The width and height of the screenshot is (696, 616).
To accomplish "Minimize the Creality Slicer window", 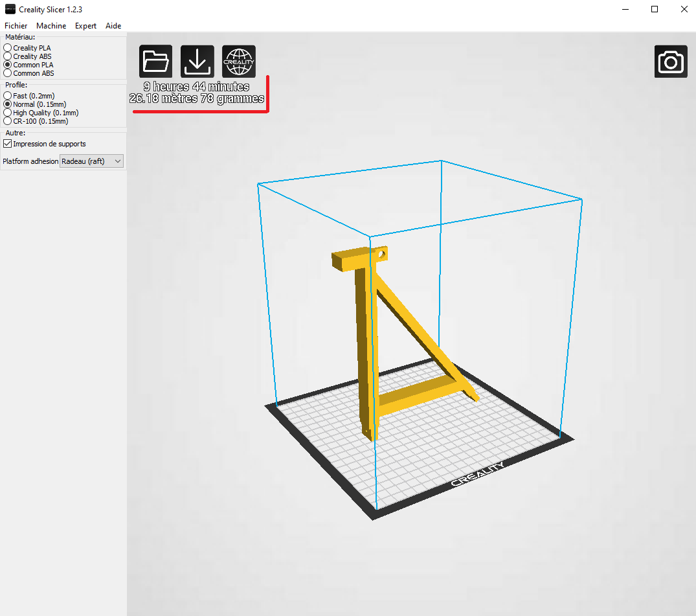I will click(x=625, y=9).
